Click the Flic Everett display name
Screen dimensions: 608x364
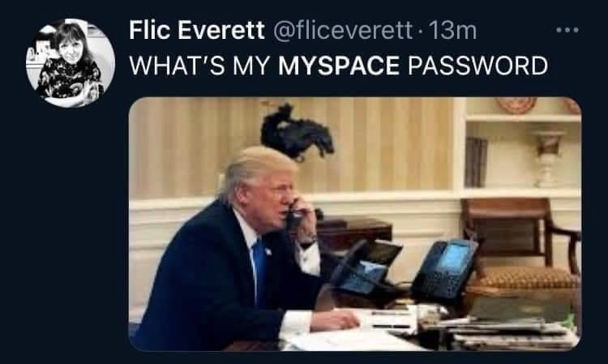click(197, 30)
